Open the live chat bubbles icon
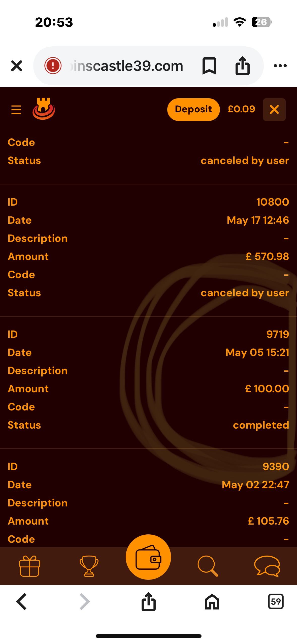 pyautogui.click(x=267, y=566)
